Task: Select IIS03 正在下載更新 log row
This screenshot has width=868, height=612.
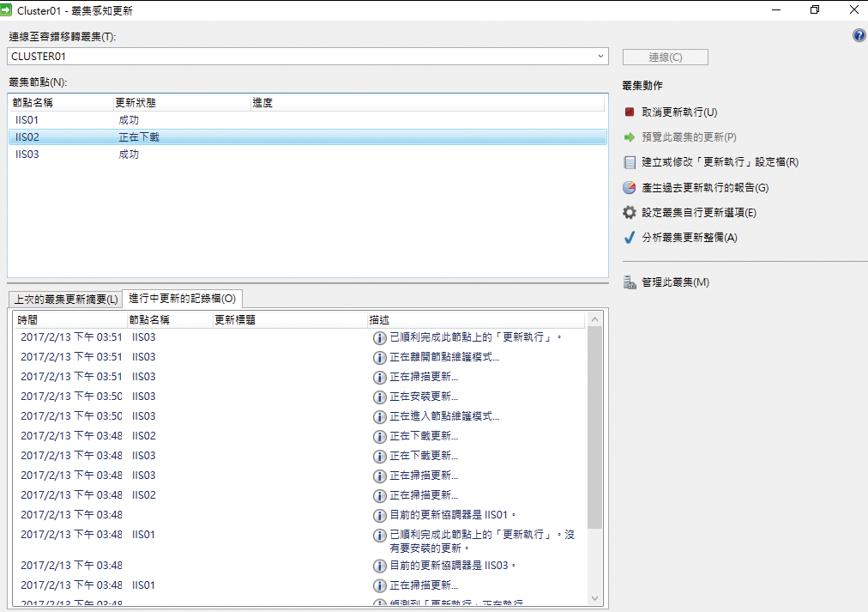Action: (x=299, y=456)
